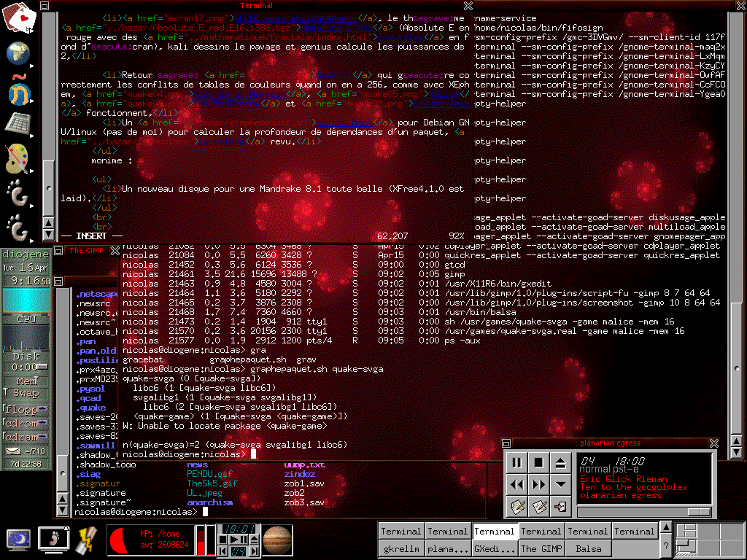Select The GIMP in the task list
Screen dimensions: 747x560
coord(541,548)
